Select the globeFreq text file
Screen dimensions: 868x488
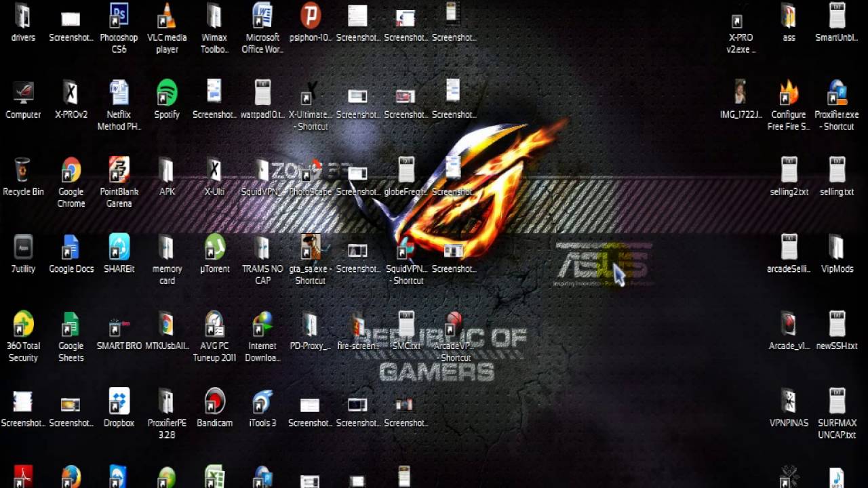(406, 170)
